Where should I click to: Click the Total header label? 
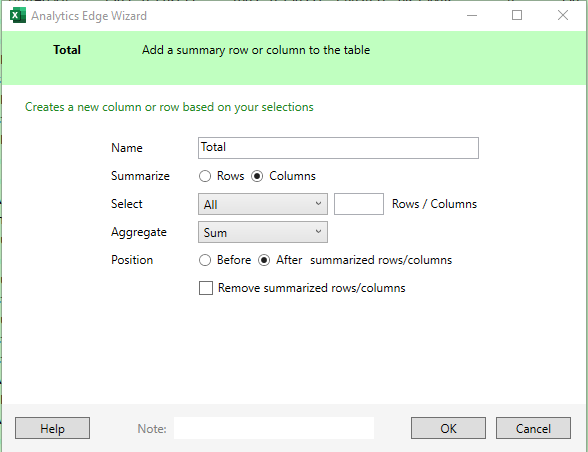67,50
